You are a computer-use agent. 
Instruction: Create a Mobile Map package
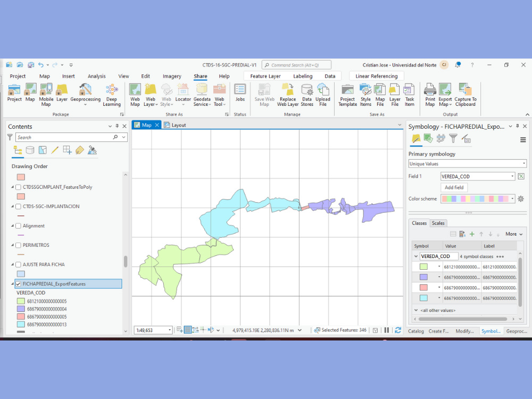[x=46, y=95]
